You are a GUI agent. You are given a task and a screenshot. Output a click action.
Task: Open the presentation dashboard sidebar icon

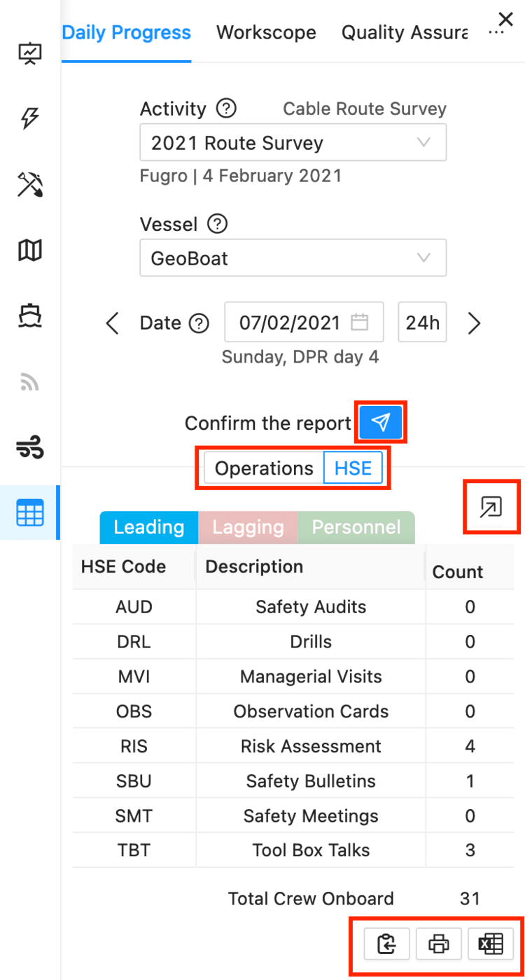point(30,55)
